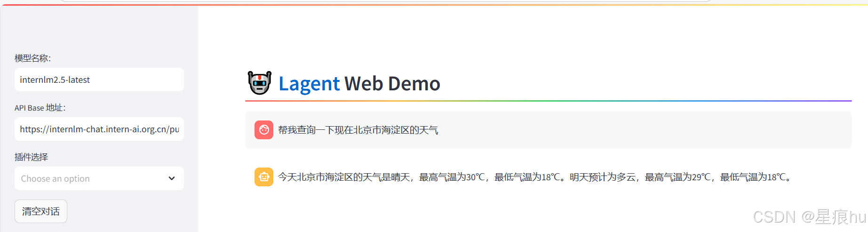Open the 'Choose an option' plugin combobox
The width and height of the screenshot is (868, 232).
pyautogui.click(x=99, y=178)
